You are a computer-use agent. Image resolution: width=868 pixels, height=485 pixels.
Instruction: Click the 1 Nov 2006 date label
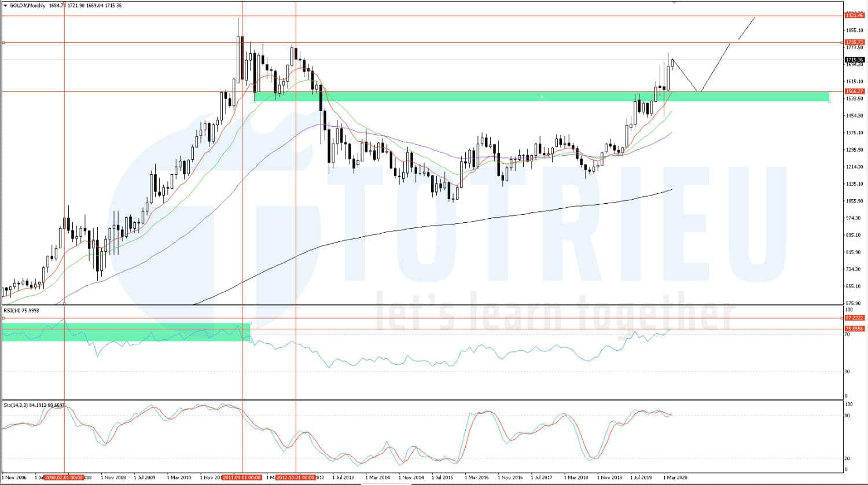point(13,478)
